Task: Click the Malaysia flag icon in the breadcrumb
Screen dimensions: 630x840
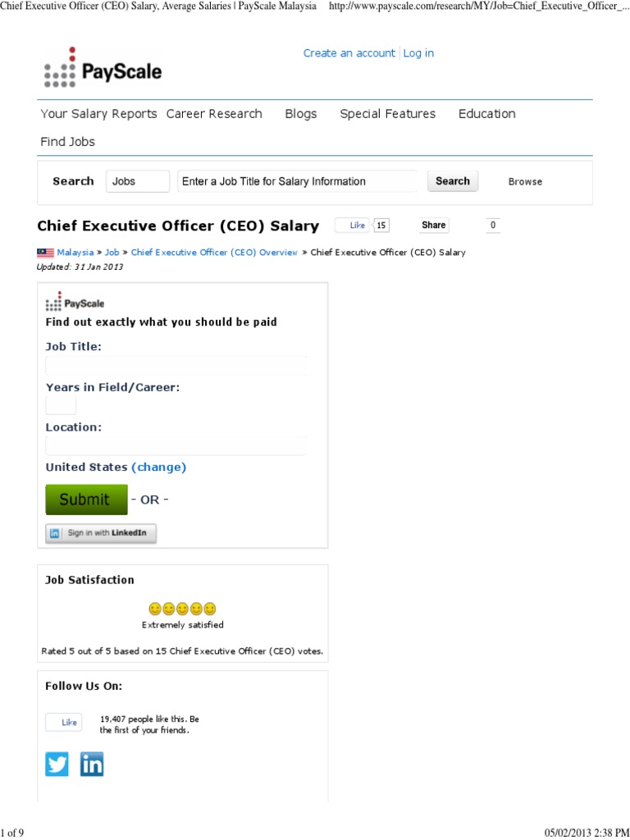Action: click(45, 253)
